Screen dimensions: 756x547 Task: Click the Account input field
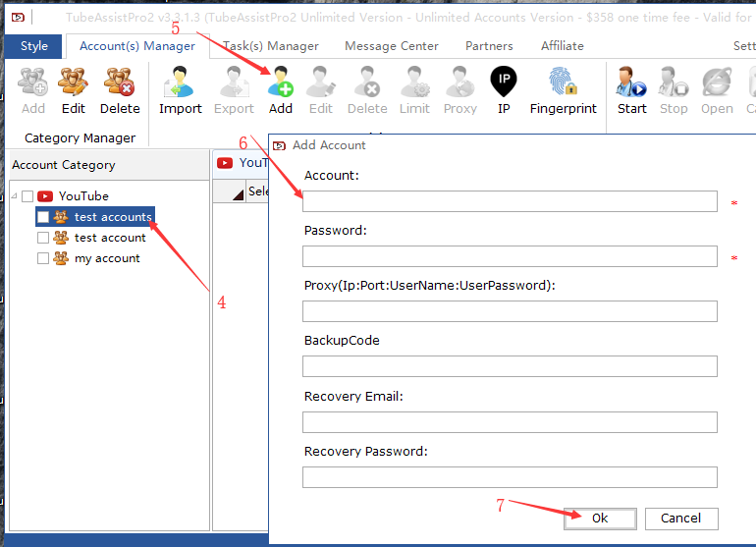tap(510, 201)
